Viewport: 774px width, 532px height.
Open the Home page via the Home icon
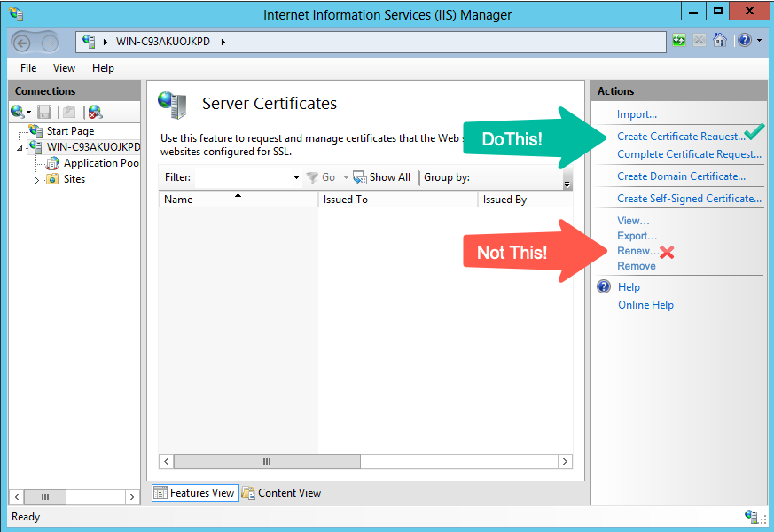719,41
